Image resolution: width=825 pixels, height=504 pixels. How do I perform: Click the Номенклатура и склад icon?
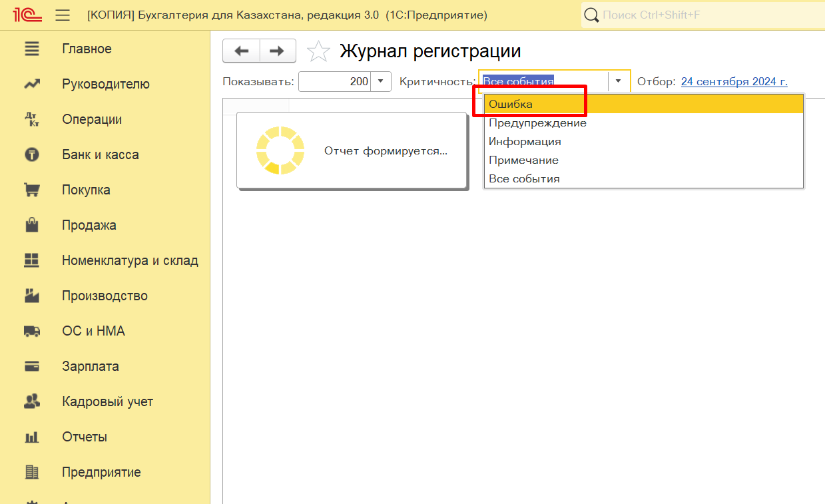tap(31, 260)
